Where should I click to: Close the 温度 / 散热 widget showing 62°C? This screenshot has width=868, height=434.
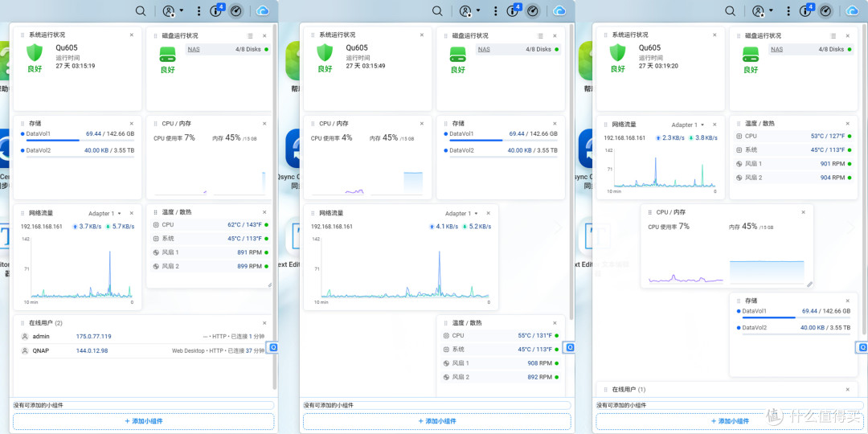[x=264, y=212]
